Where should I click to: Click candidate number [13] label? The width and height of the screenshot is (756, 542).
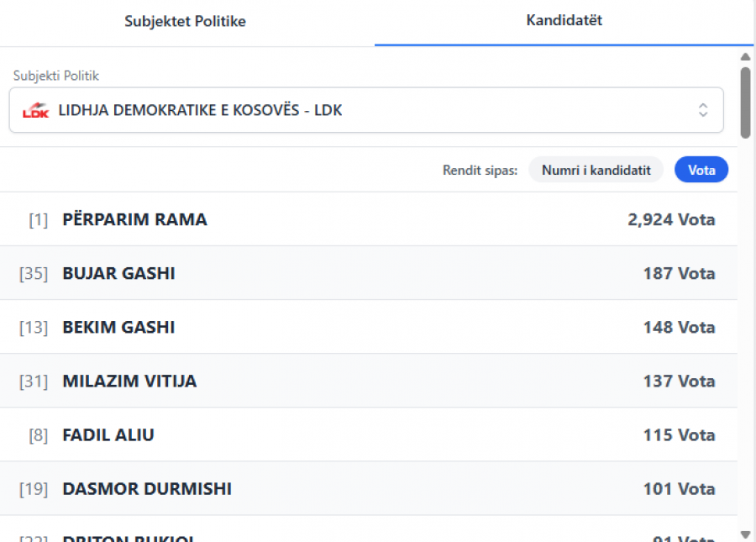[x=34, y=327]
